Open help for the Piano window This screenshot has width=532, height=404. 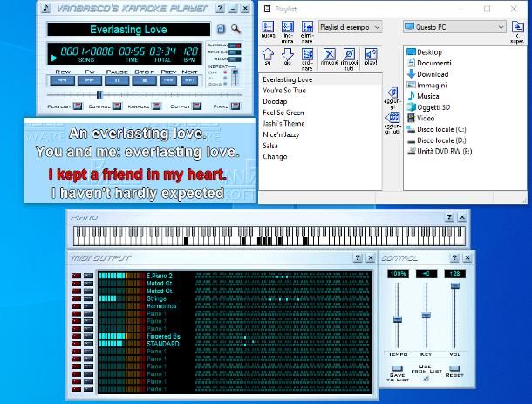click(449, 217)
